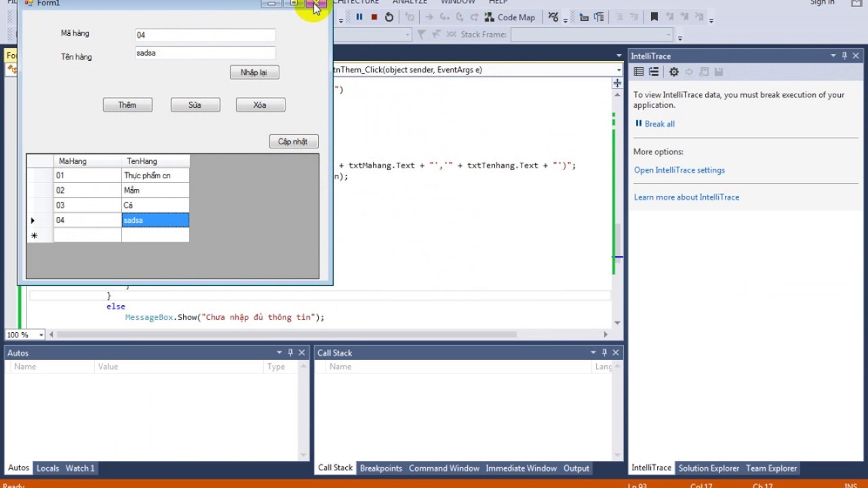Click the IntelliTrace settings gear icon

pyautogui.click(x=673, y=71)
